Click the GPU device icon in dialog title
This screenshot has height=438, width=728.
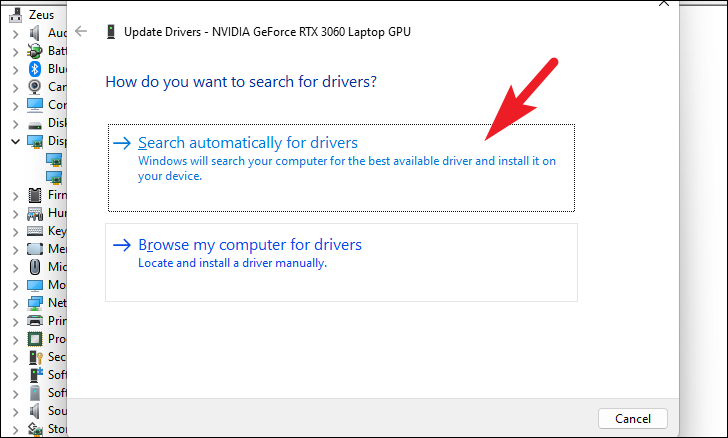(111, 32)
